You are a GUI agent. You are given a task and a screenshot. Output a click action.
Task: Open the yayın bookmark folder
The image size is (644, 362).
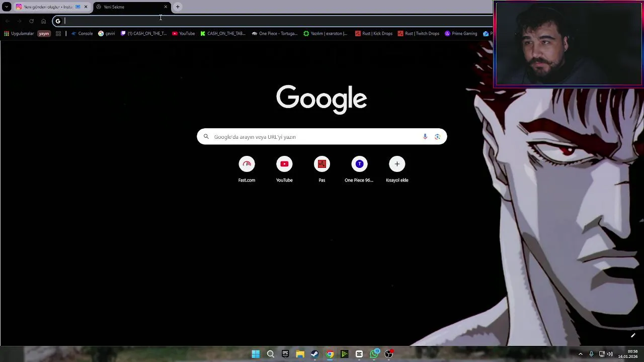44,34
